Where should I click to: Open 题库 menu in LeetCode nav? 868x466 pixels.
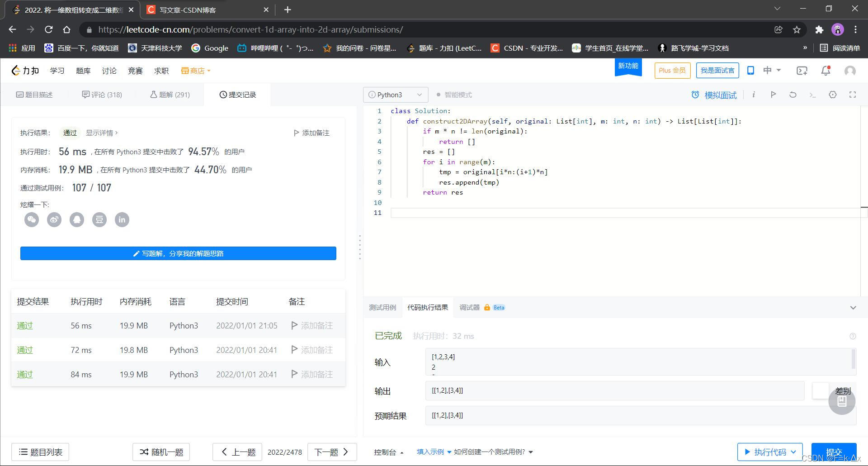(x=83, y=71)
